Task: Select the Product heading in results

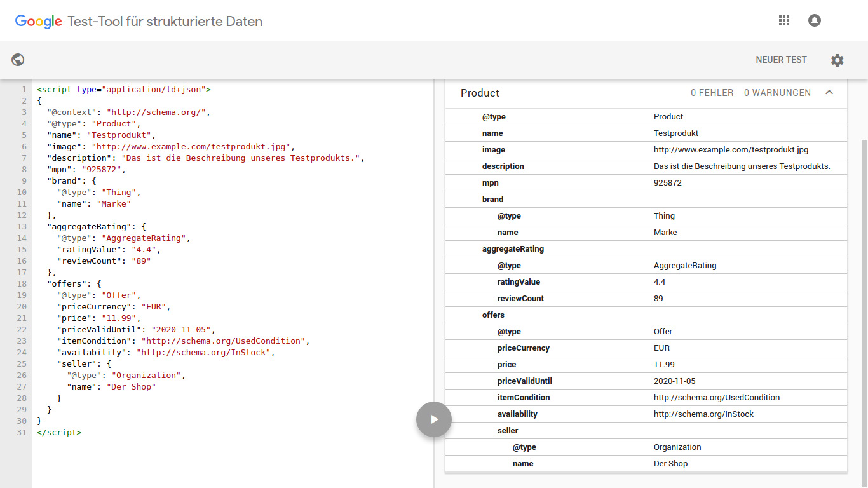Action: [x=480, y=93]
